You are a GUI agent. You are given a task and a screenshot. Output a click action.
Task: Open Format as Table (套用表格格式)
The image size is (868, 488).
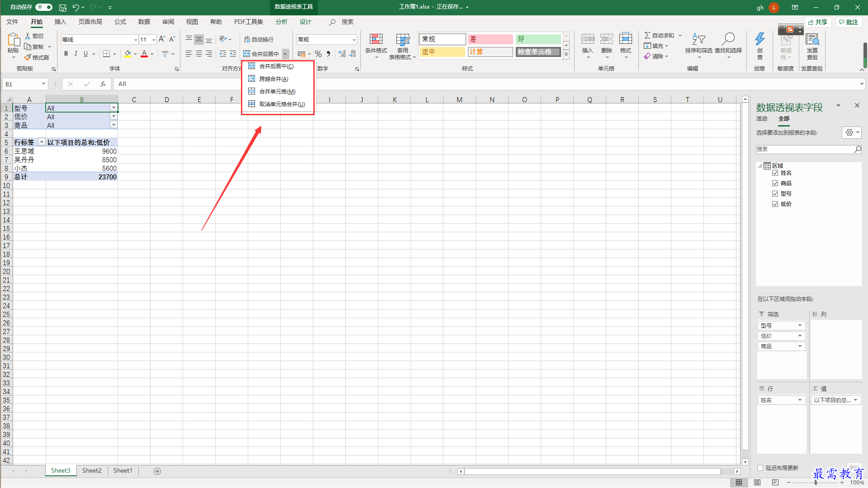pos(402,46)
